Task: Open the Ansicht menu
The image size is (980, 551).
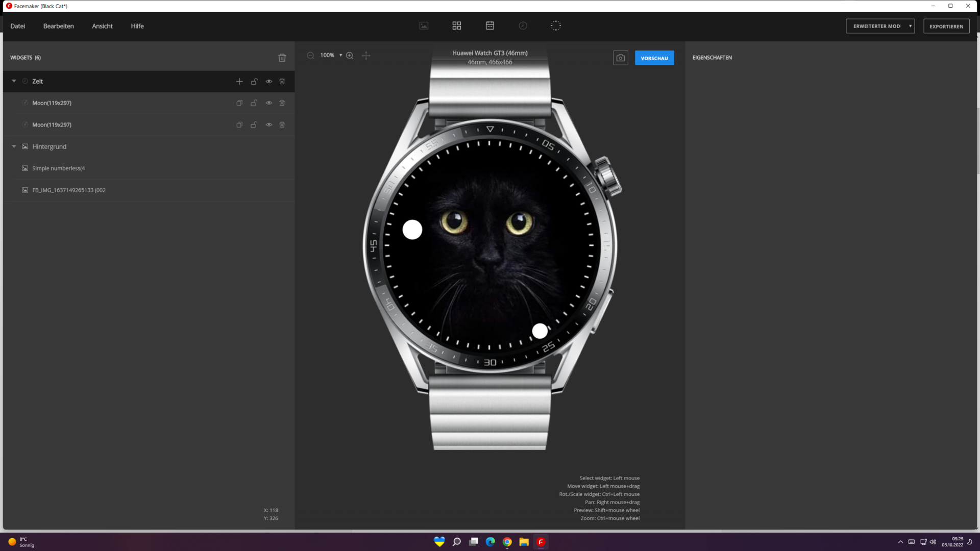Action: (x=102, y=26)
